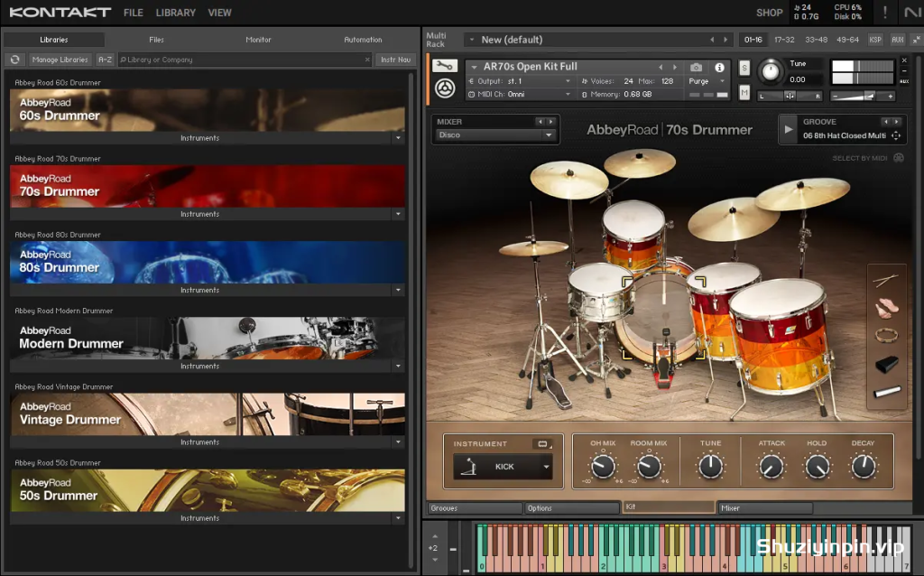Expand 70s Drummer Instruments dropdown arrow
924x576 pixels.
point(398,214)
